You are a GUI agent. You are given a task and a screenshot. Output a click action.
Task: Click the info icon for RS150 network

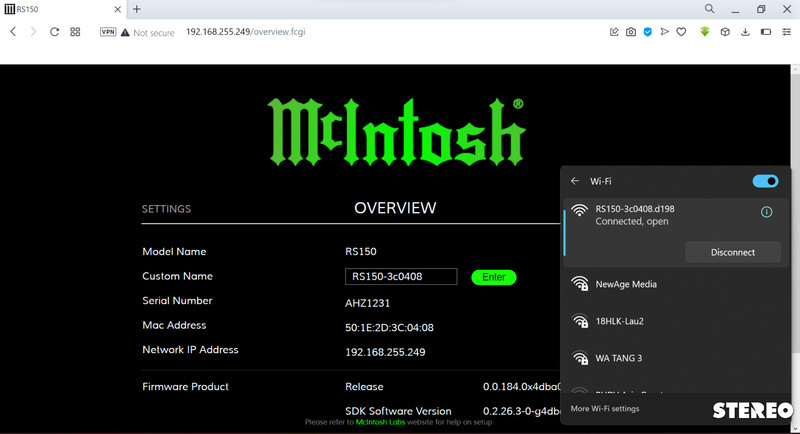766,212
